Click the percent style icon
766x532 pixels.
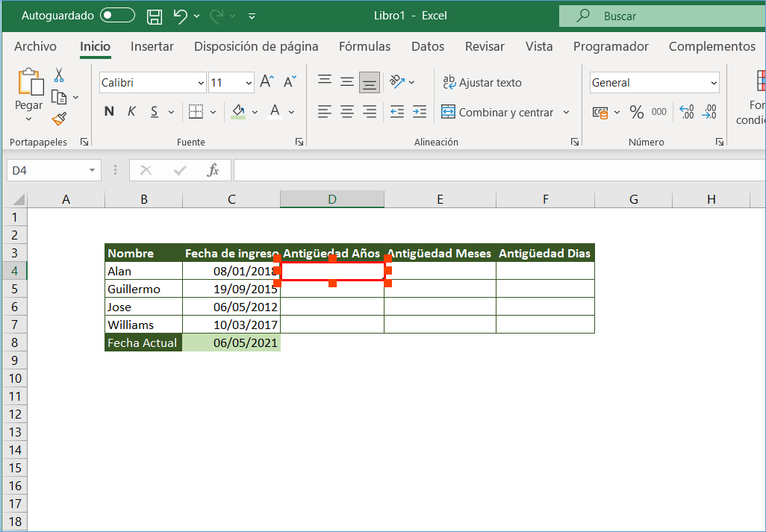(636, 112)
